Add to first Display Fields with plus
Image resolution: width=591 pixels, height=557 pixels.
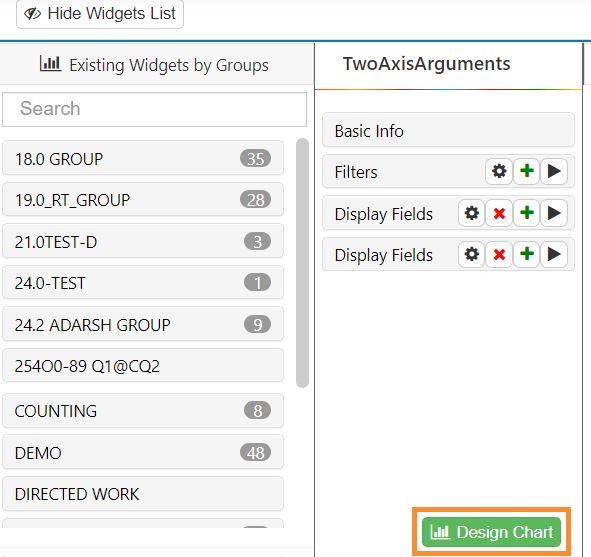(x=527, y=213)
